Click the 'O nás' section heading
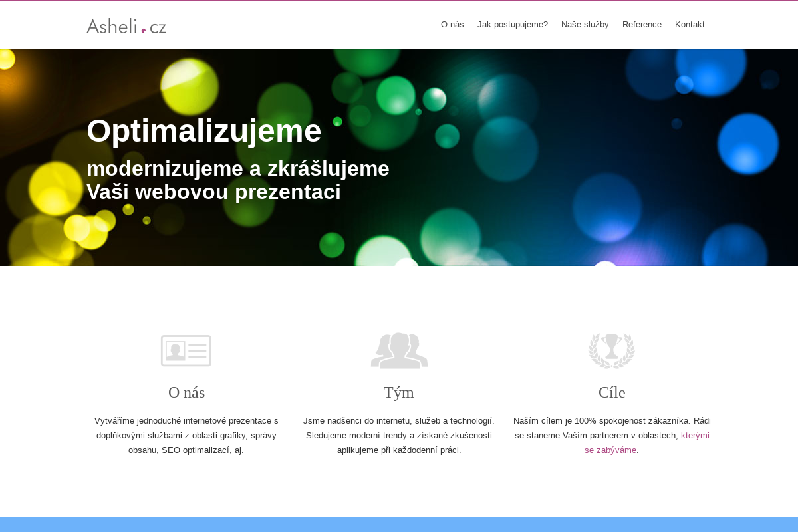 [x=186, y=392]
